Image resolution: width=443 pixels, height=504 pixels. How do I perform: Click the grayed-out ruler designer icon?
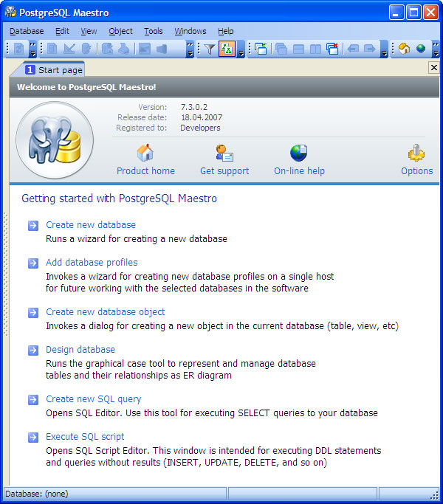point(69,49)
